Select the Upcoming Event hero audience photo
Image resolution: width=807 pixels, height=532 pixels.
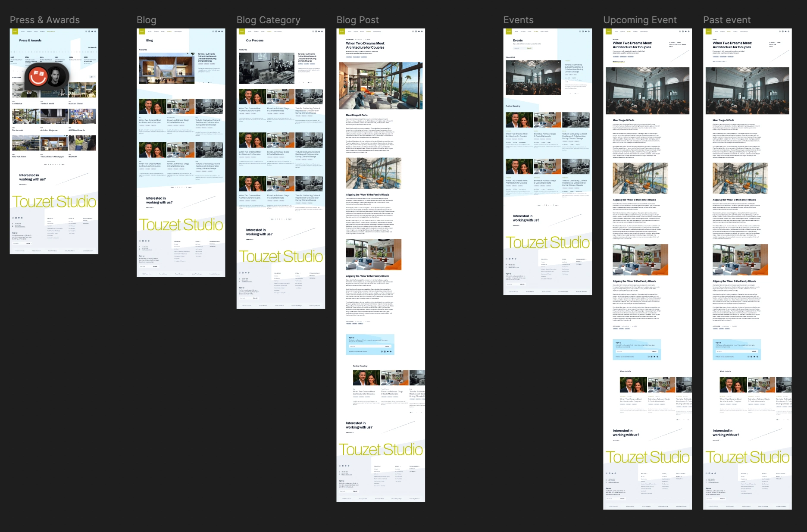coord(647,91)
